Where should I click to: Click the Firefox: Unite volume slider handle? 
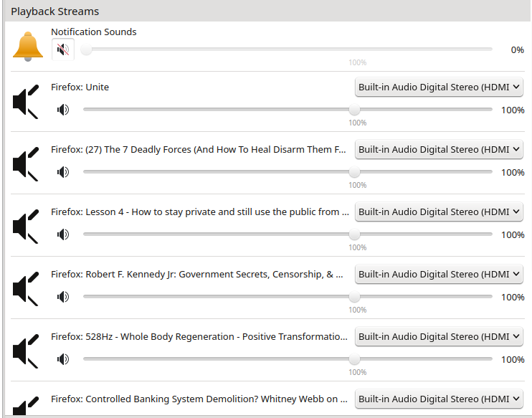click(x=354, y=109)
